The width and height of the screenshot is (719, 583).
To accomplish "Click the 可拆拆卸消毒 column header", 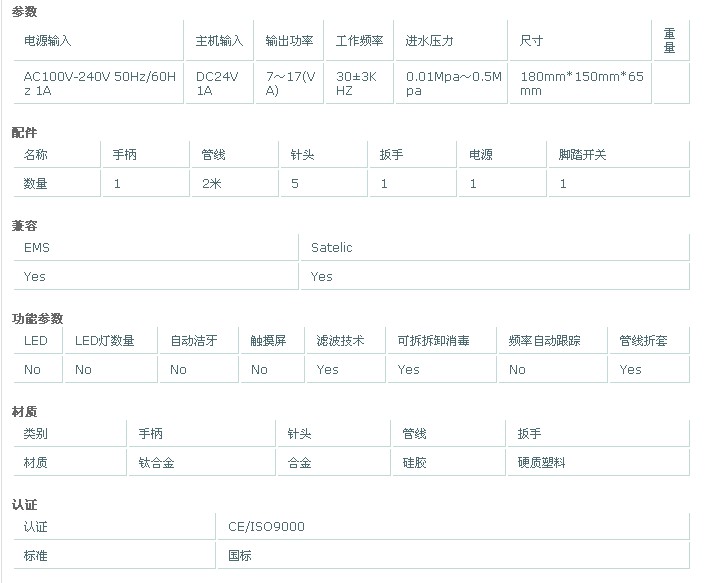I will coord(433,341).
